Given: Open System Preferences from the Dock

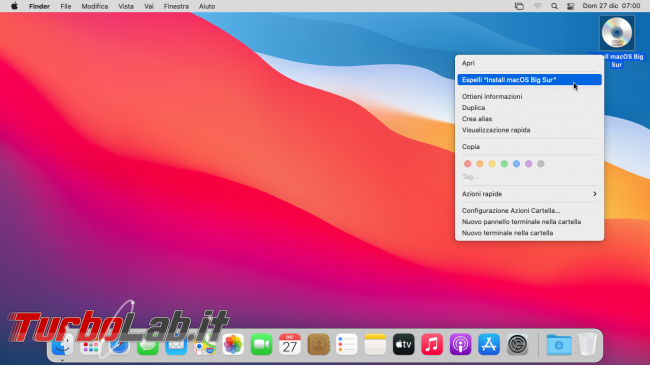Looking at the screenshot, I should click(517, 345).
